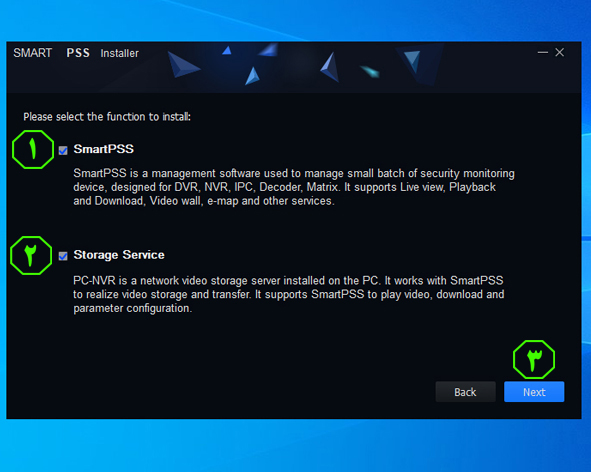This screenshot has height=472, width=591.
Task: Click the dark inverted triangle in the header
Action: tap(412, 61)
